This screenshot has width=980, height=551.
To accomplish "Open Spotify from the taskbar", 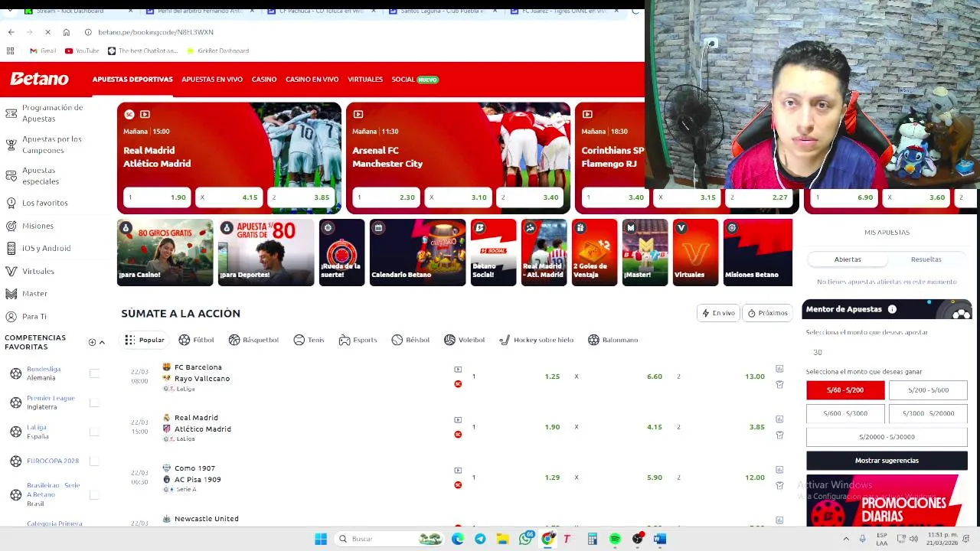I will pyautogui.click(x=615, y=539).
